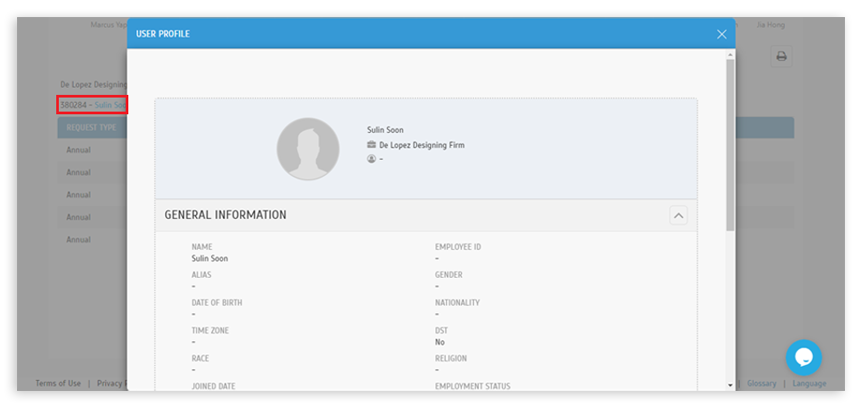Viewport: 863px width, 415px height.
Task: Click the profile avatar placeholder image
Action: [x=308, y=149]
